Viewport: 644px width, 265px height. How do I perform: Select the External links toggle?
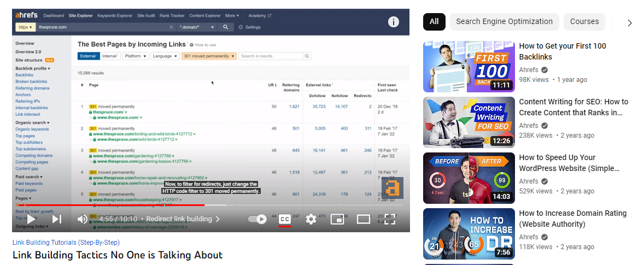pyautogui.click(x=88, y=56)
